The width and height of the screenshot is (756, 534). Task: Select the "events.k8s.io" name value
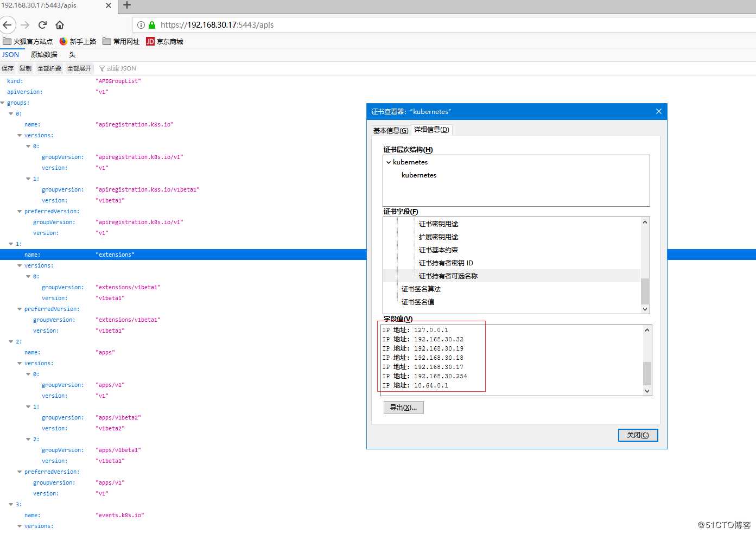pyautogui.click(x=120, y=515)
